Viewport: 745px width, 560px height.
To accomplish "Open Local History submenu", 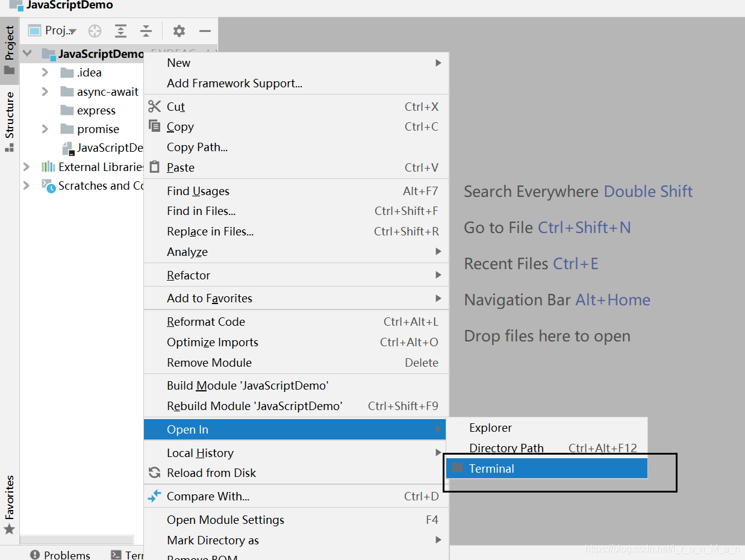I will click(296, 453).
